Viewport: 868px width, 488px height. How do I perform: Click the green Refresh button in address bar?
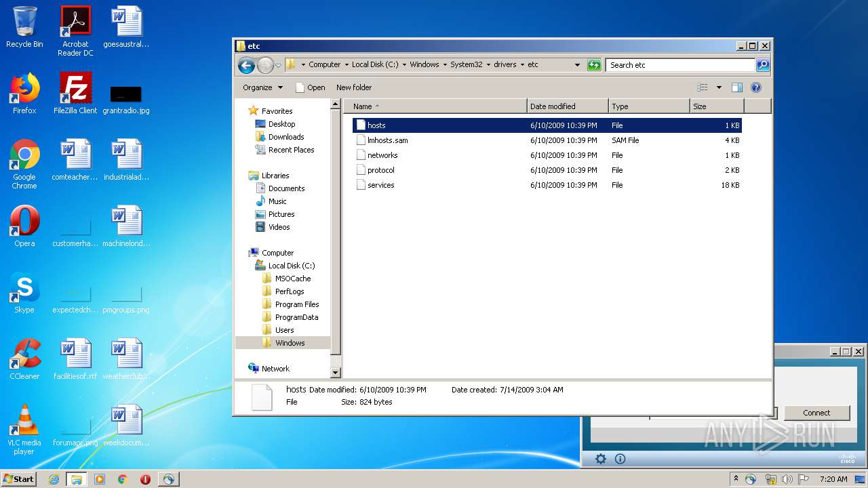pyautogui.click(x=594, y=65)
